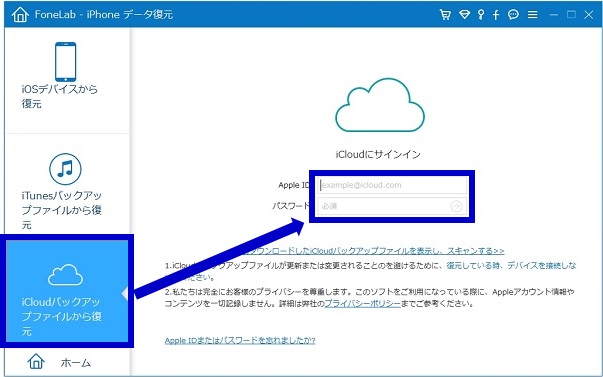603x377 pixels.
Task: Open the hamburger menu in title bar
Action: click(x=533, y=15)
